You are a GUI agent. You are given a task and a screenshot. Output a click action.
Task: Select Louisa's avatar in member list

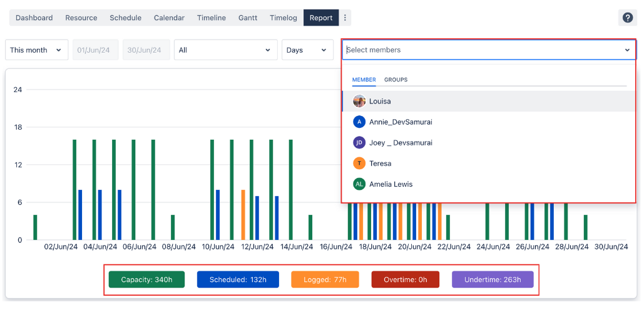[x=359, y=102]
